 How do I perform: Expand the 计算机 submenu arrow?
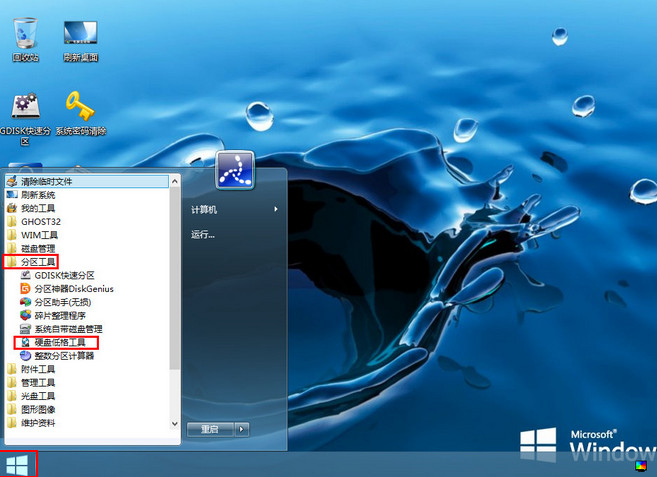(x=276, y=209)
